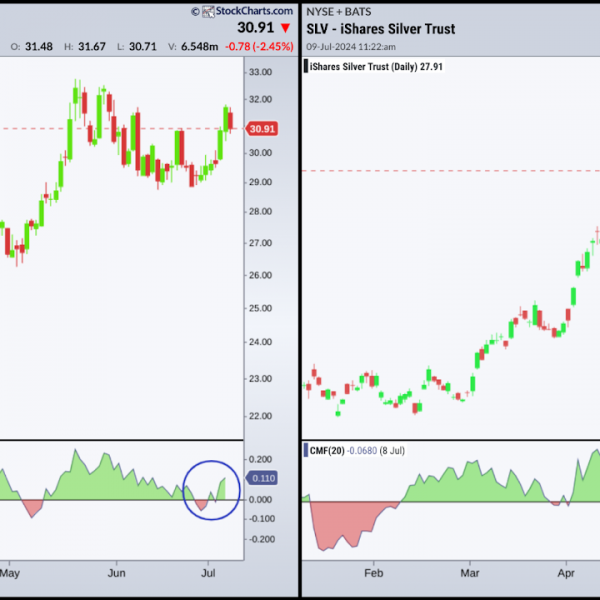
Task: Click the open value 31.48
Action: click(x=39, y=47)
